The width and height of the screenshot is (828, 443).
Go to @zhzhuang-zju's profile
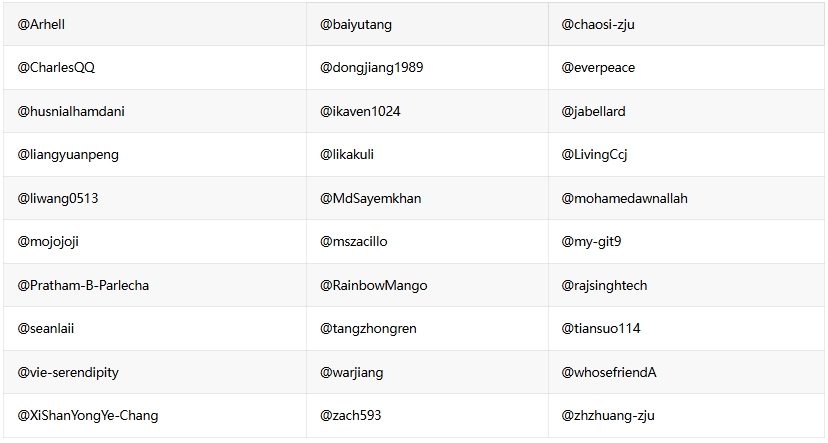608,415
